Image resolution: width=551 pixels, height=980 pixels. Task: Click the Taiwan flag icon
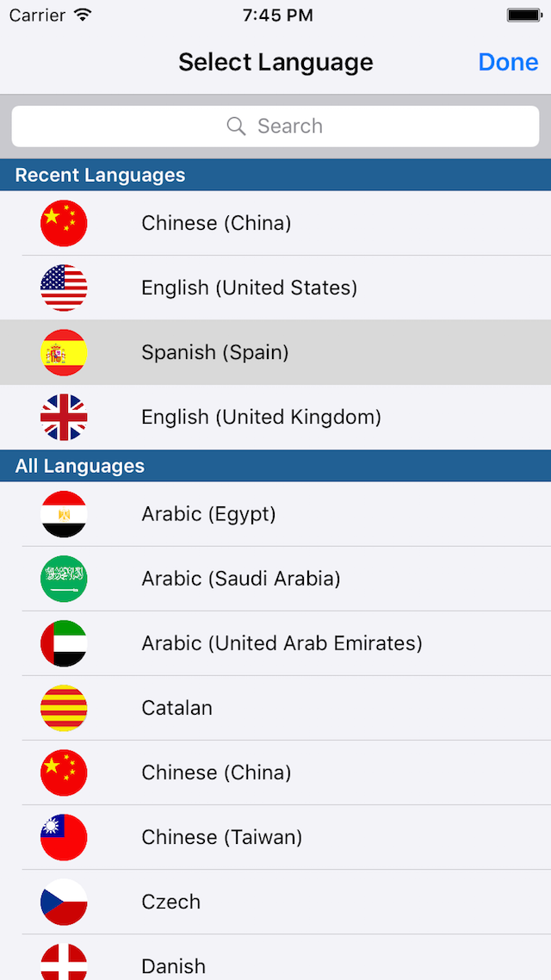pos(63,837)
